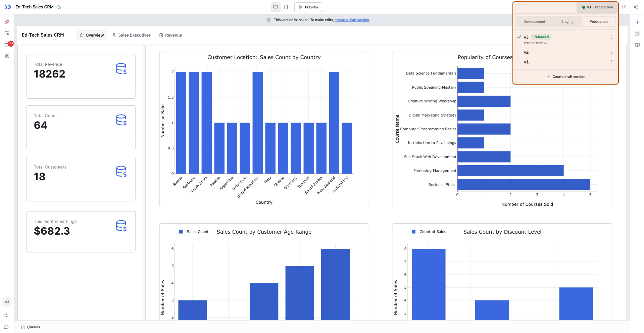Open the inspector icon in the left sidebar
This screenshot has height=333, width=644.
[x=7, y=33]
